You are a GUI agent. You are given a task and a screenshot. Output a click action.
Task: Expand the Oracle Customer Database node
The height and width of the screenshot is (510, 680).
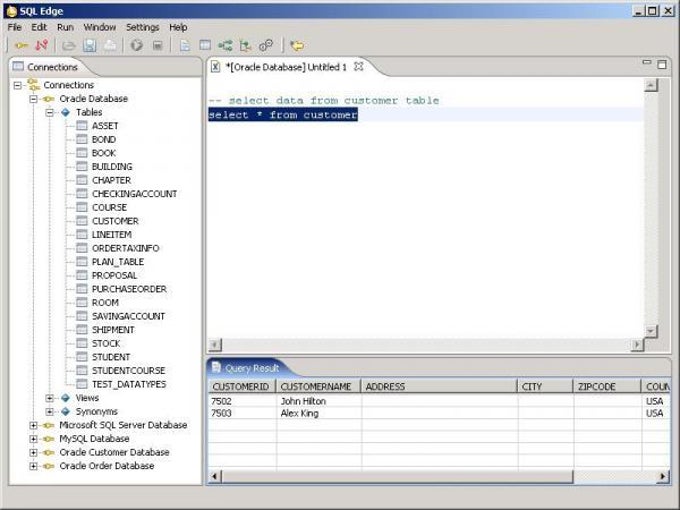click(33, 452)
